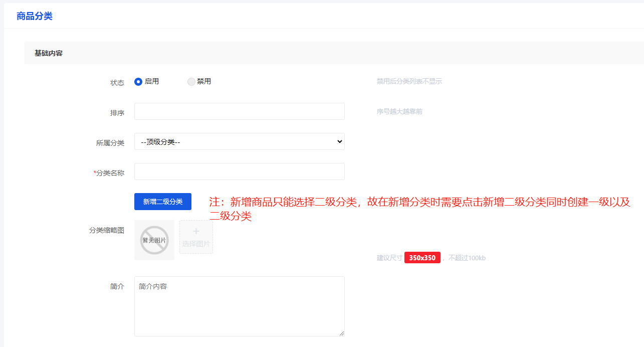Click the 排序 input field
The height and width of the screenshot is (347, 644).
239,111
